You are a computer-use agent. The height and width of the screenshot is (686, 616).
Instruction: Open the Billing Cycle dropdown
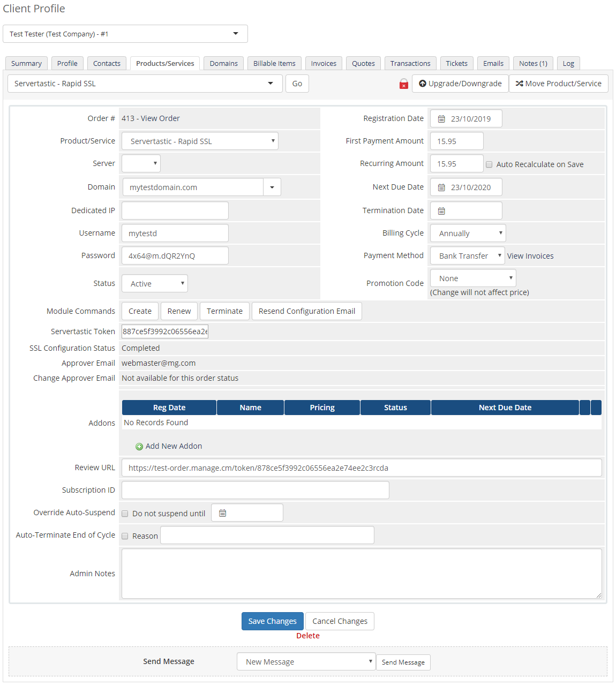[x=468, y=233]
